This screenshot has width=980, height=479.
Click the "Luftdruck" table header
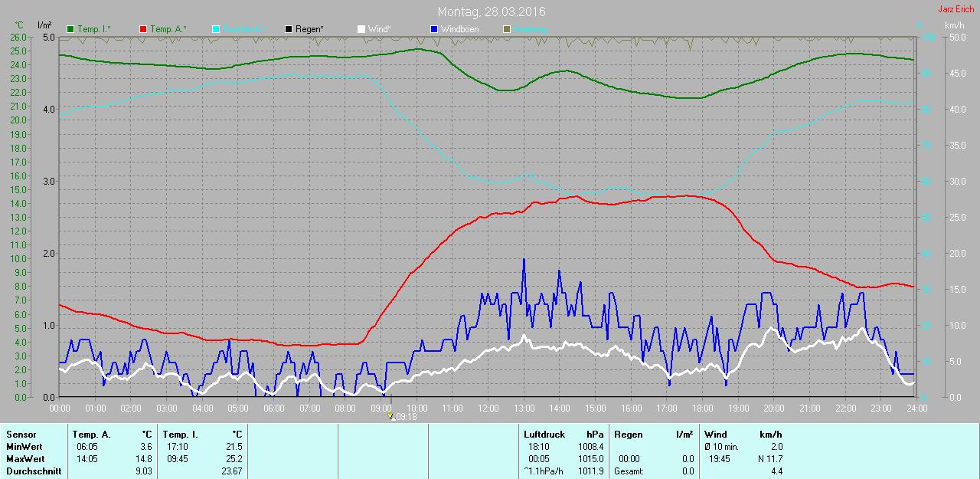click(544, 435)
